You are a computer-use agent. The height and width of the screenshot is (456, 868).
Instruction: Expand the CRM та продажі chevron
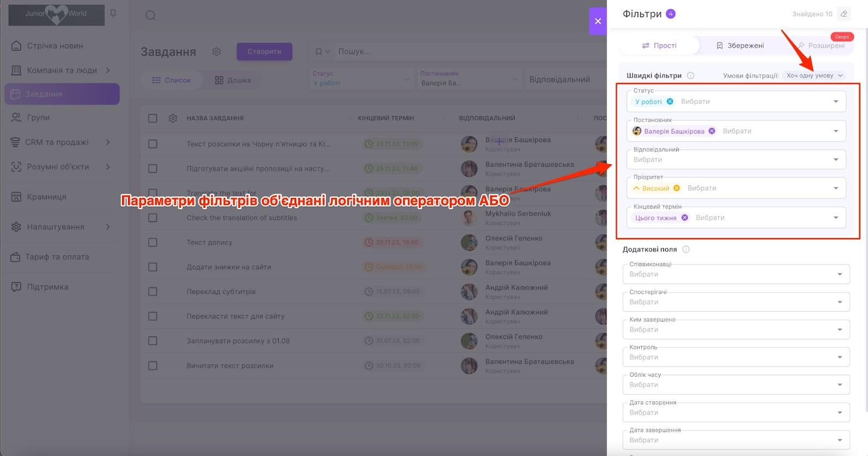tap(108, 142)
